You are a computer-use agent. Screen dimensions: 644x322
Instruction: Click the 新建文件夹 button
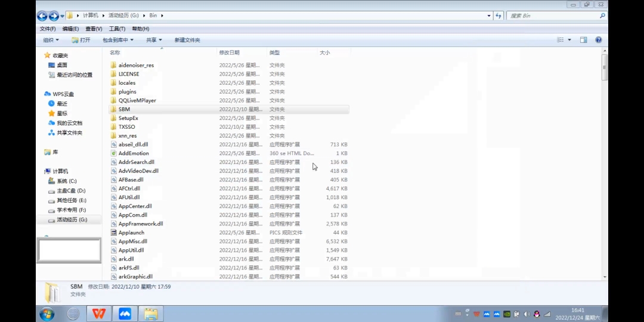[x=187, y=40]
